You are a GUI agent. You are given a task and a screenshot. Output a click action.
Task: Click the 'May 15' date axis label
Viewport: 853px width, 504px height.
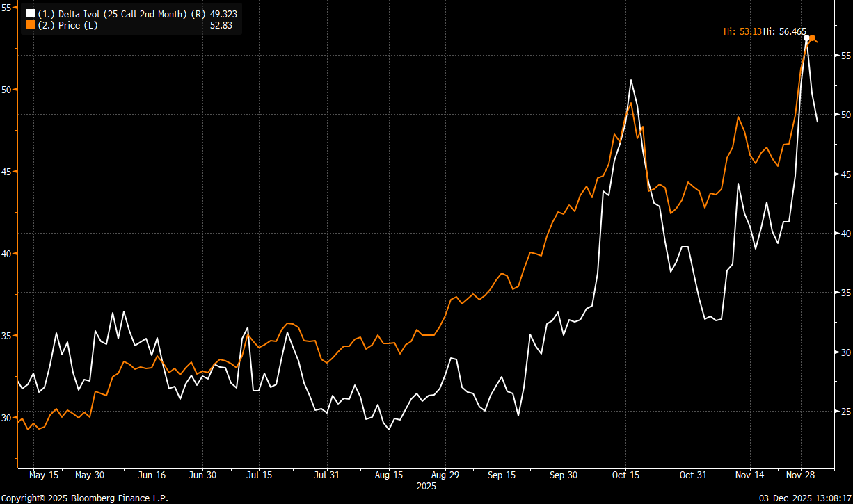pyautogui.click(x=44, y=475)
